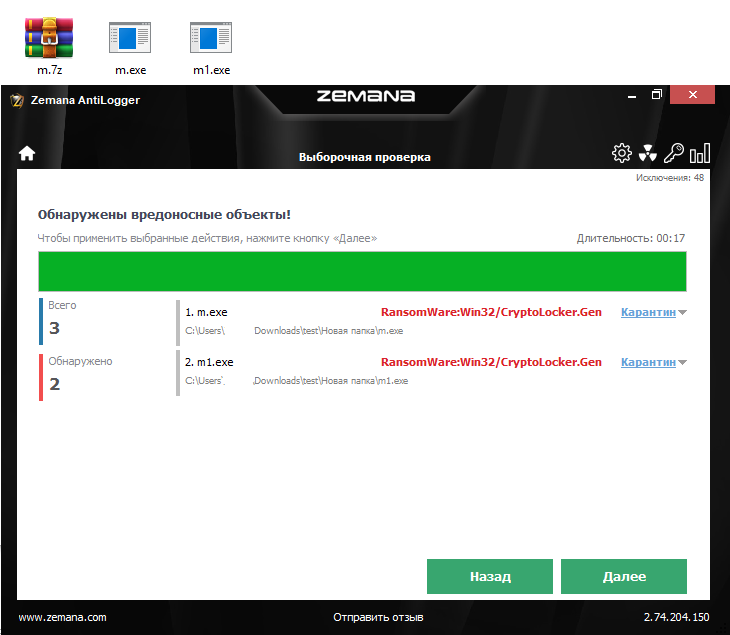Click Обнаружены вредоносные объекты! heading
730x635 pixels.
pos(164,215)
